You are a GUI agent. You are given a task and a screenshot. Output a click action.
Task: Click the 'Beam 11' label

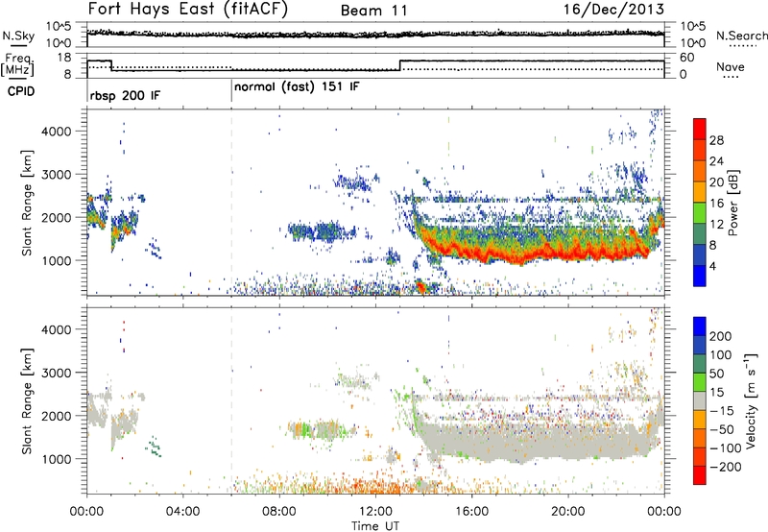coord(374,11)
